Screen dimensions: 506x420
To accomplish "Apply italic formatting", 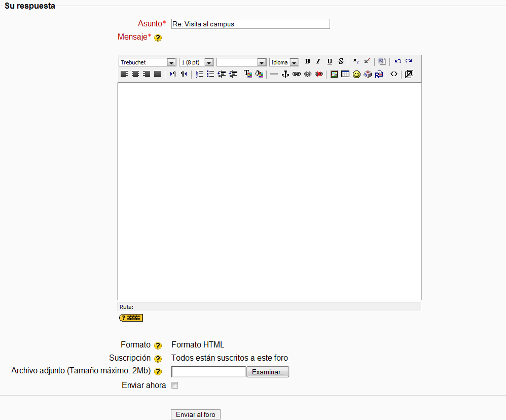I will [x=318, y=61].
